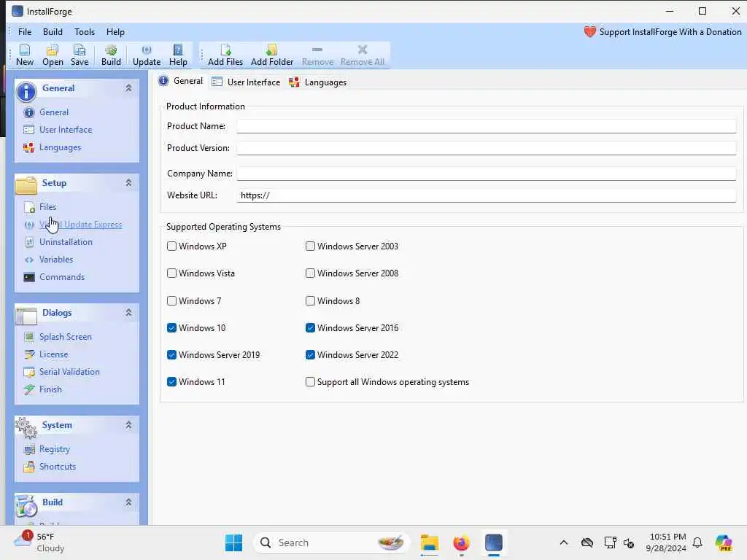The width and height of the screenshot is (747, 560).
Task: Collapse the Build sidebar section
Action: pyautogui.click(x=128, y=502)
